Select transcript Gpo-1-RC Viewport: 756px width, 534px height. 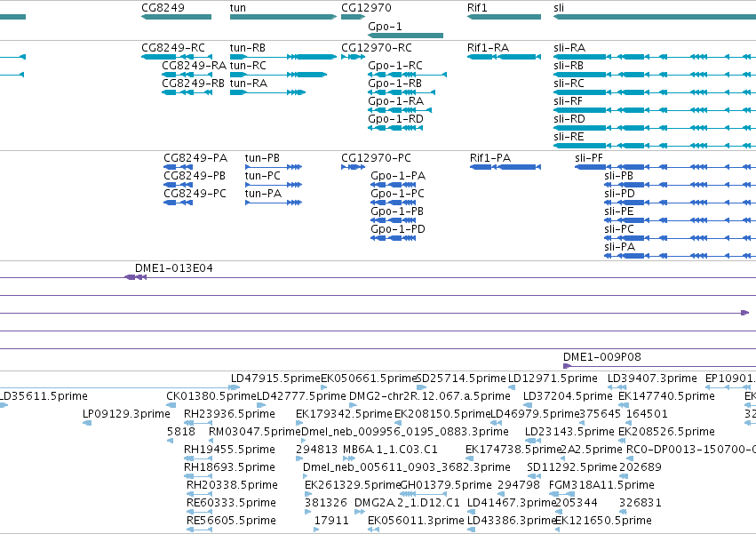point(407,75)
